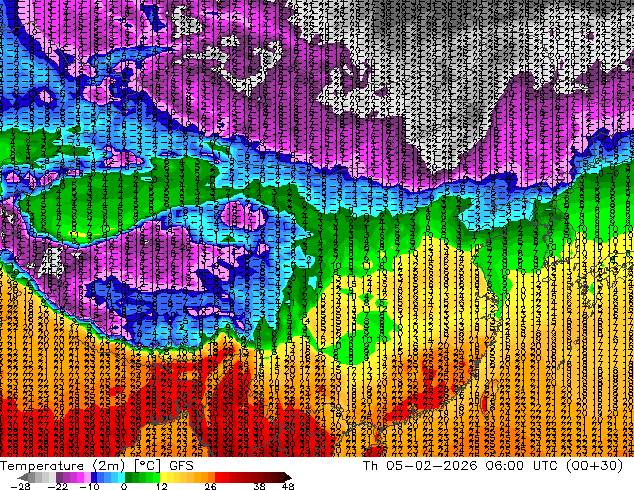The image size is (634, 490).
Task: Click the '48' legend value
Action: (x=288, y=486)
